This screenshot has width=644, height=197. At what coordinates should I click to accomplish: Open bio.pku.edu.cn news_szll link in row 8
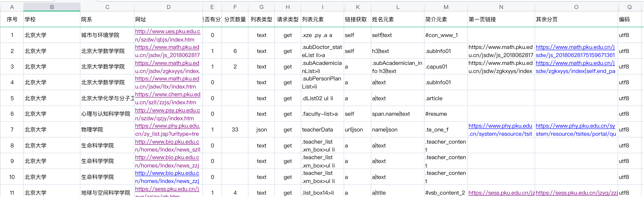point(168,146)
